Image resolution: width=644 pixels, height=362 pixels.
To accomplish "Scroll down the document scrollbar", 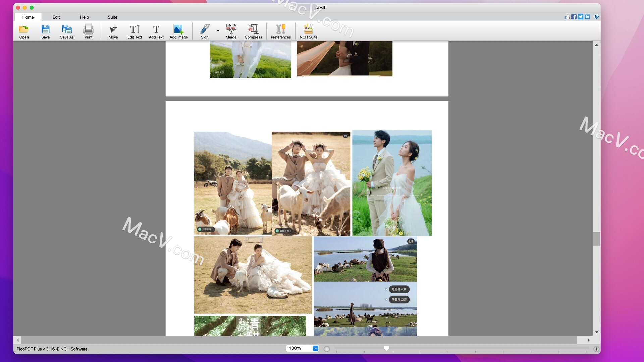I will [596, 332].
